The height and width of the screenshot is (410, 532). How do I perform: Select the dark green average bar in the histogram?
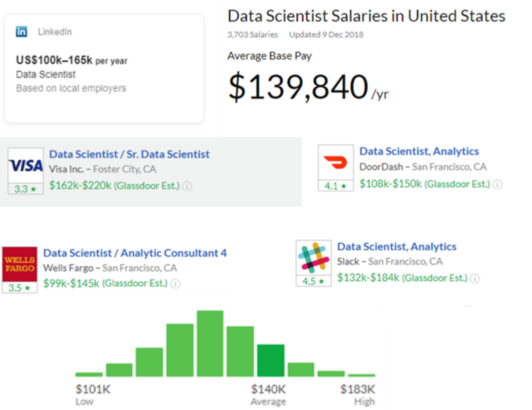270,360
